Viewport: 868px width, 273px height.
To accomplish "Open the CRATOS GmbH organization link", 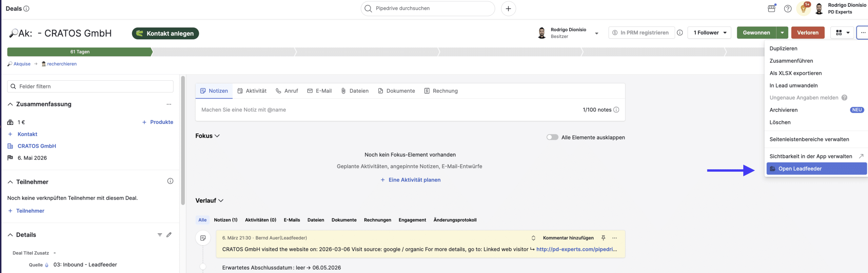I will tap(37, 146).
